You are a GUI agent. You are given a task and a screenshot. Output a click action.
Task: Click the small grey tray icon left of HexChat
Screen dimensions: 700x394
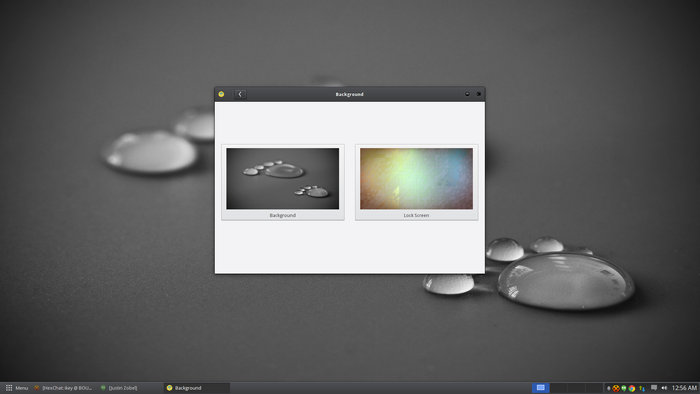[x=608, y=388]
